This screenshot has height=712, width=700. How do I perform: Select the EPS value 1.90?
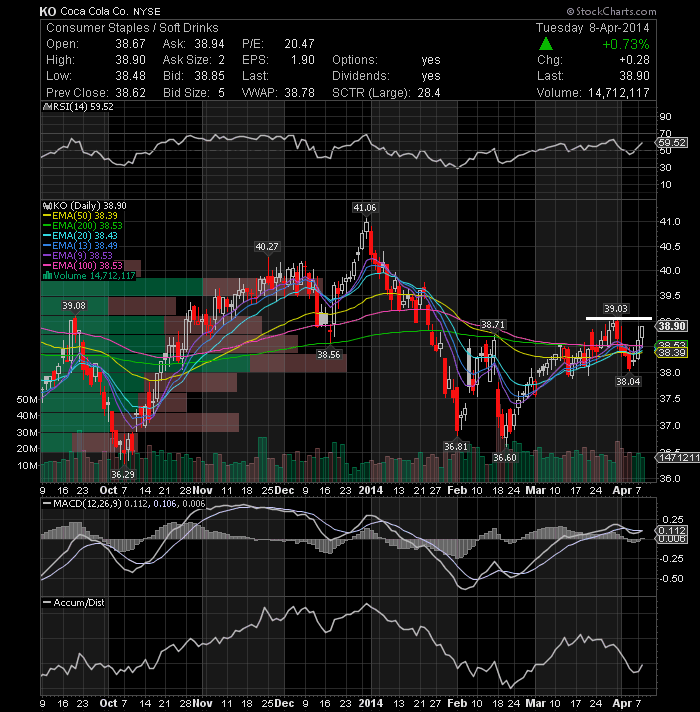click(x=303, y=60)
